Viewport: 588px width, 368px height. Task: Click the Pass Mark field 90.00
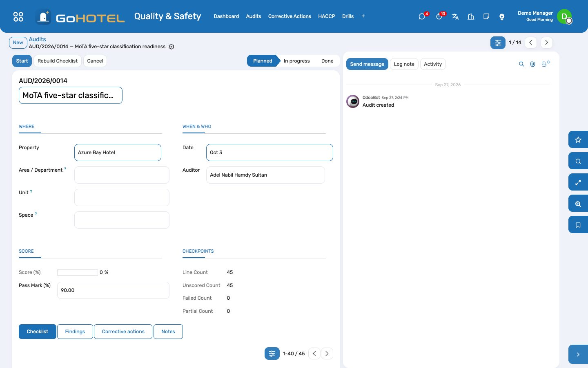(x=113, y=290)
